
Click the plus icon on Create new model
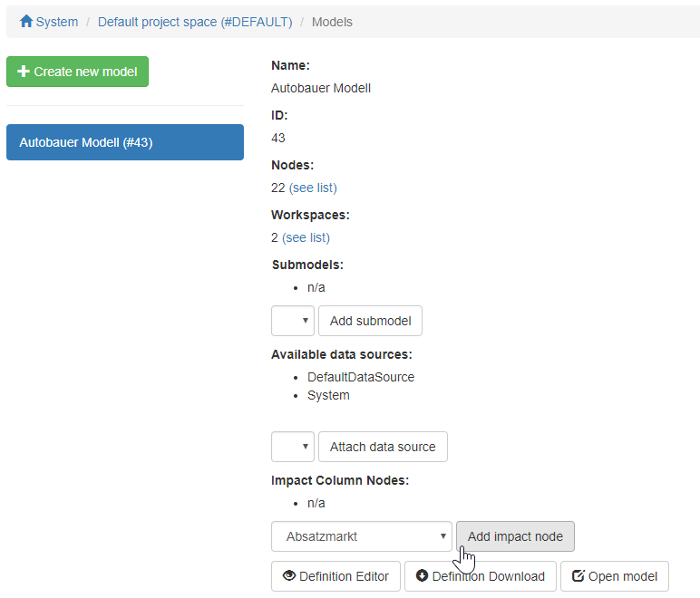(23, 71)
